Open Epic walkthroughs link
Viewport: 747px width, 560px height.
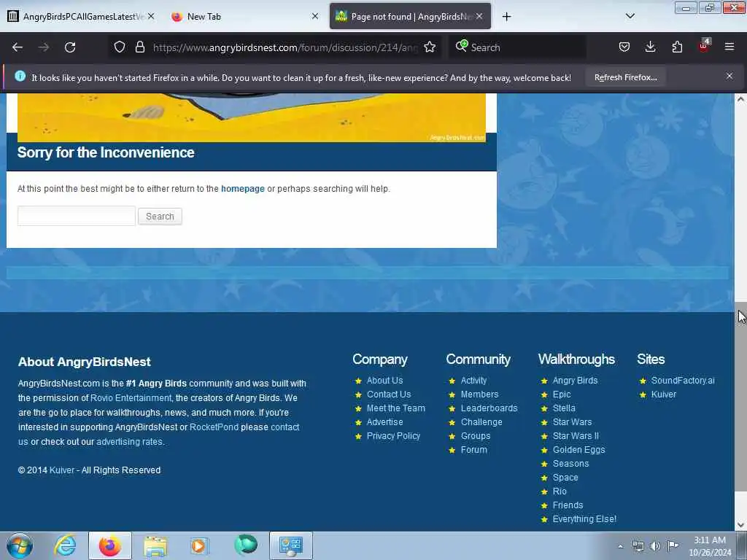click(562, 394)
